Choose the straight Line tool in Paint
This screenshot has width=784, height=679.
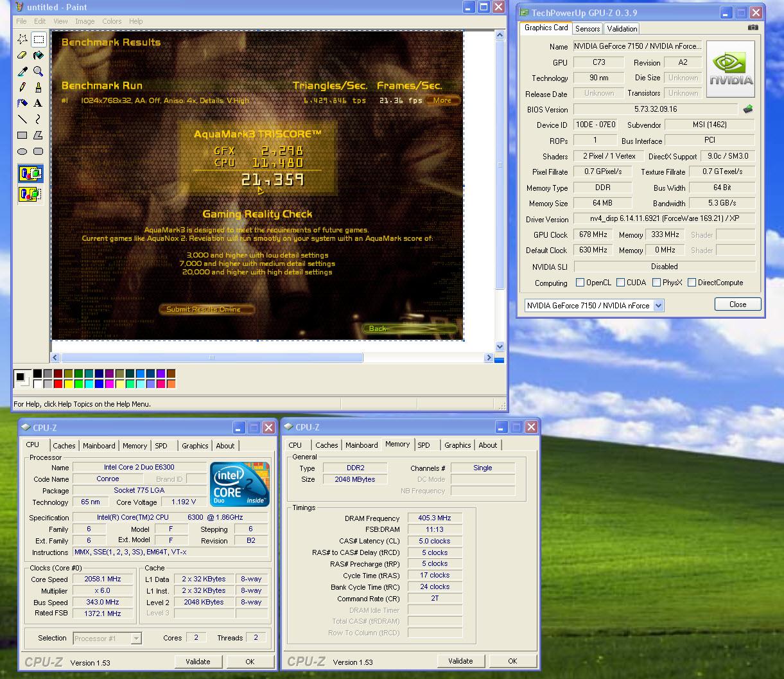pos(22,119)
